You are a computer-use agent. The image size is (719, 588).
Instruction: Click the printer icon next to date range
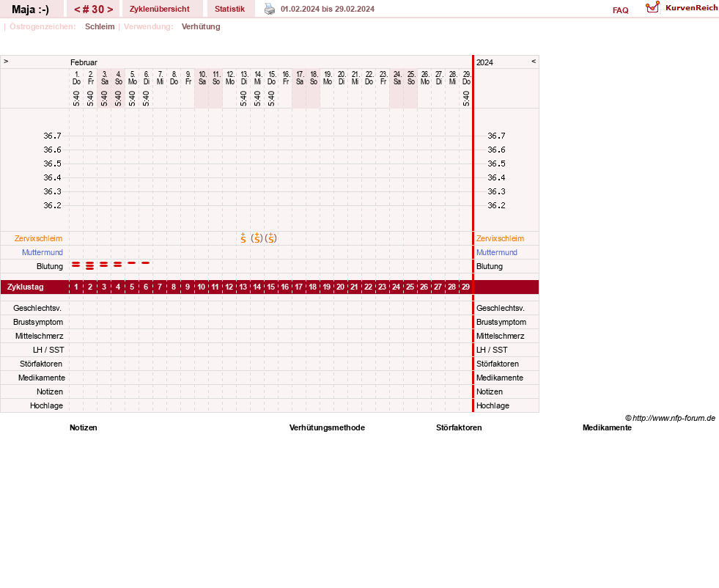pyautogui.click(x=270, y=9)
